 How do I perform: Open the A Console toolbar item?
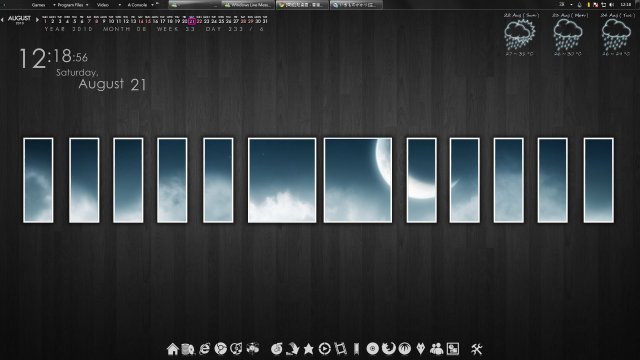[x=138, y=5]
